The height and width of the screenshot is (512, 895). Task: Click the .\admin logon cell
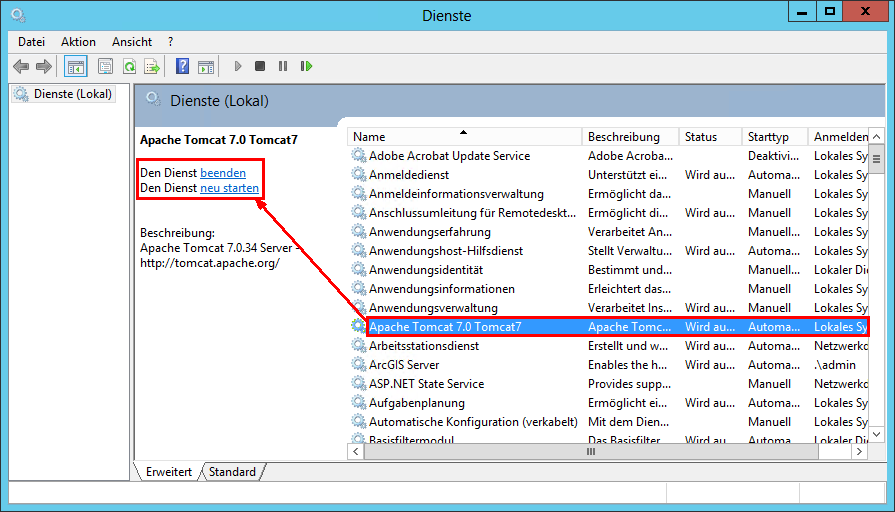pos(834,365)
